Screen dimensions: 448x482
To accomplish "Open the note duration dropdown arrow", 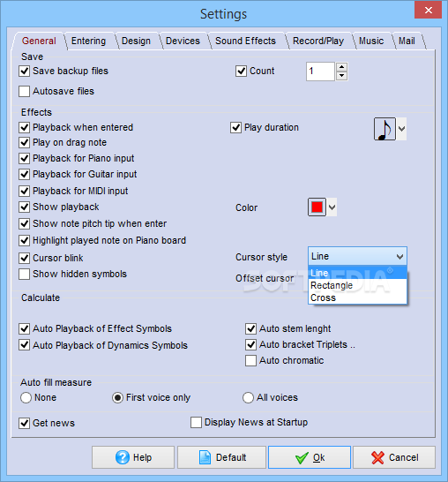I will 401,129.
